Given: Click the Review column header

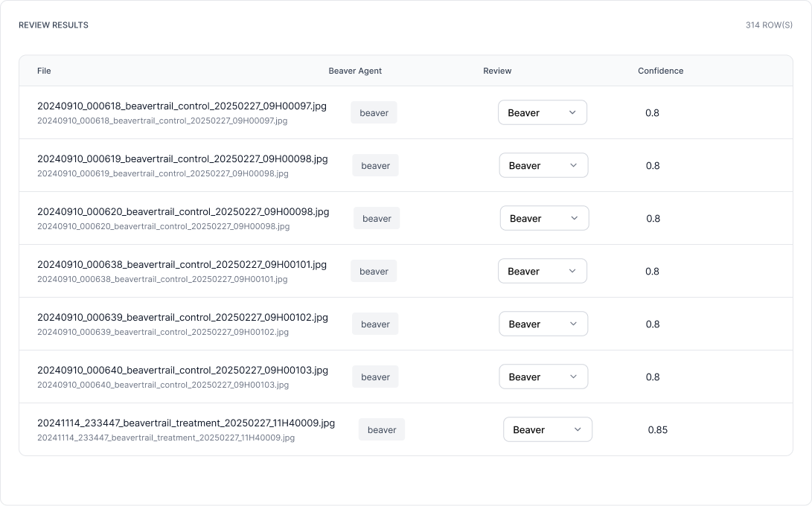Looking at the screenshot, I should pos(497,71).
